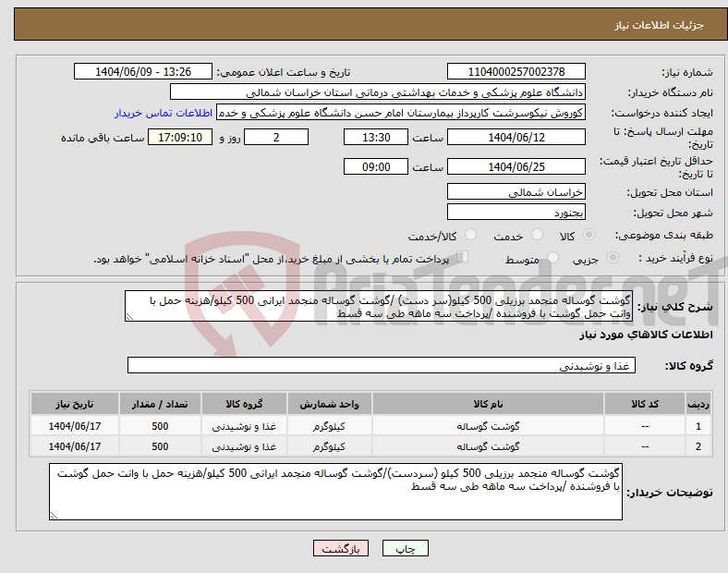The height and width of the screenshot is (573, 728).
Task: Click the validity time field 09:00
Action: tap(376, 166)
